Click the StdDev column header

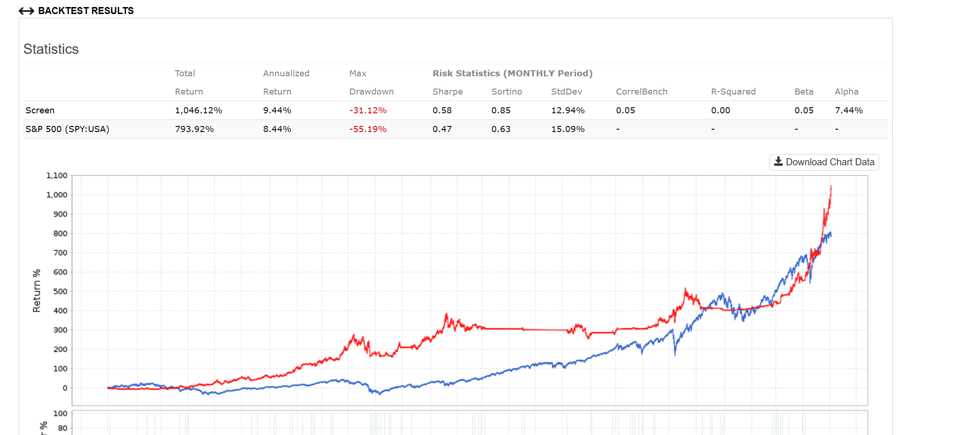(566, 92)
